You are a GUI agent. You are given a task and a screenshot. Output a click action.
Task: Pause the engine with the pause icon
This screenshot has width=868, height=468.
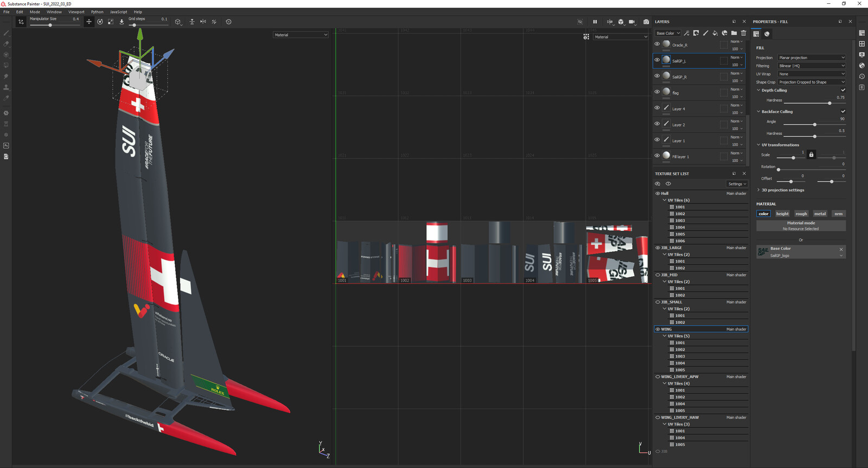595,22
